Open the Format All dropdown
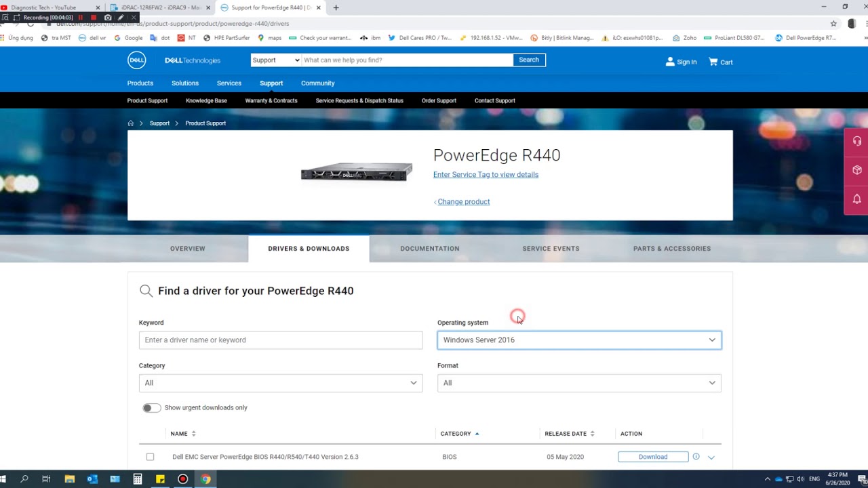The height and width of the screenshot is (488, 868). click(579, 383)
